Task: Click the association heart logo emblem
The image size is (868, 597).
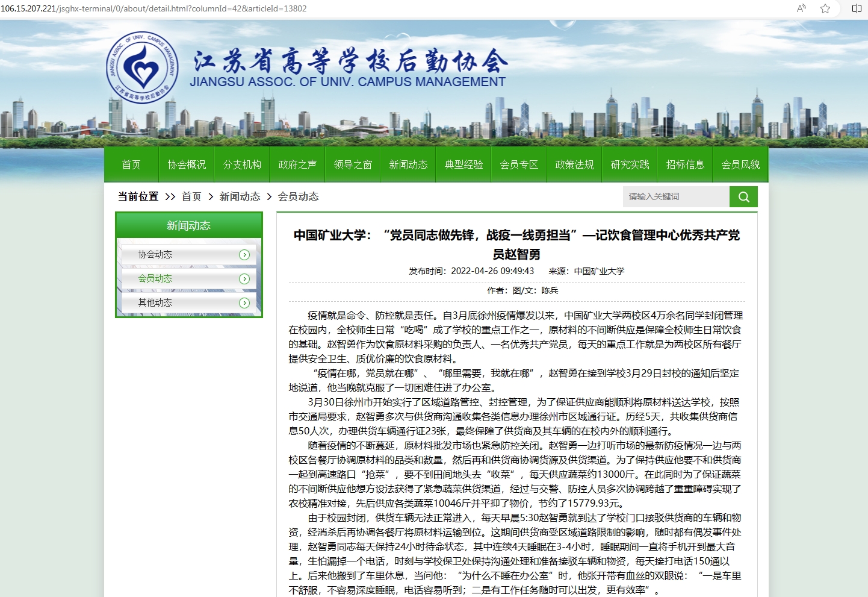Action: (x=142, y=67)
